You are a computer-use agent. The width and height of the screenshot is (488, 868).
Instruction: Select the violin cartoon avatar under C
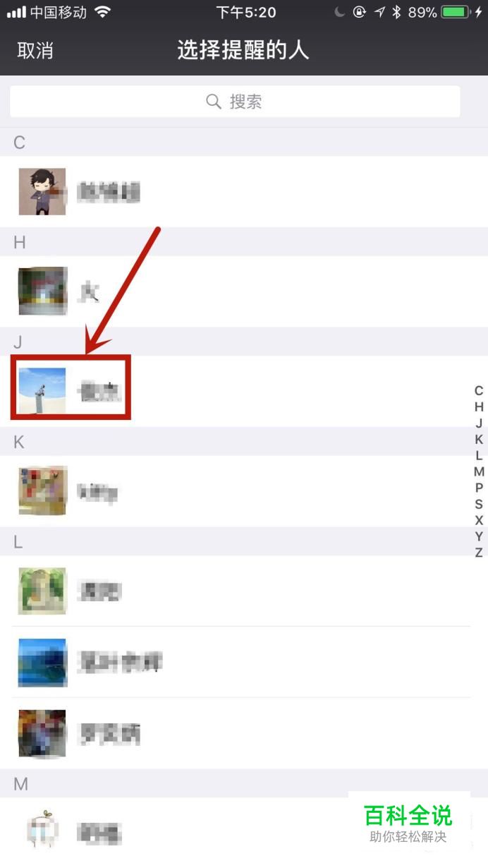pos(42,191)
